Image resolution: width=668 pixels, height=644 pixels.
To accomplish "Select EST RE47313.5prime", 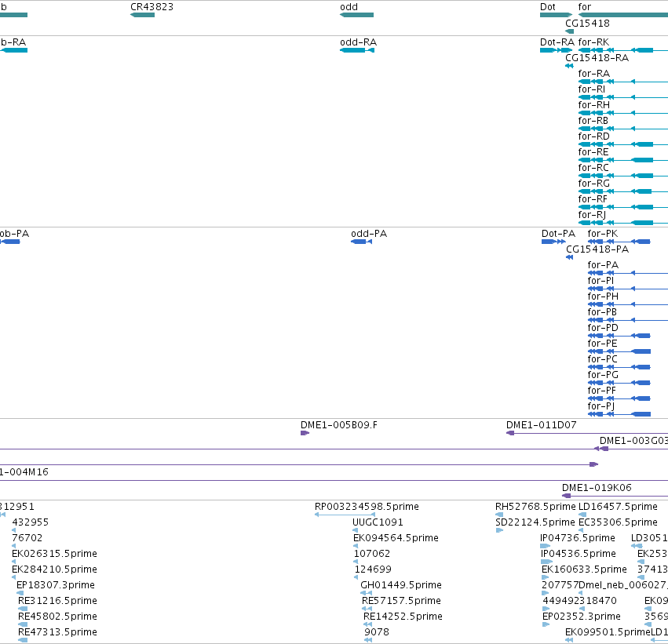I will pos(23,641).
